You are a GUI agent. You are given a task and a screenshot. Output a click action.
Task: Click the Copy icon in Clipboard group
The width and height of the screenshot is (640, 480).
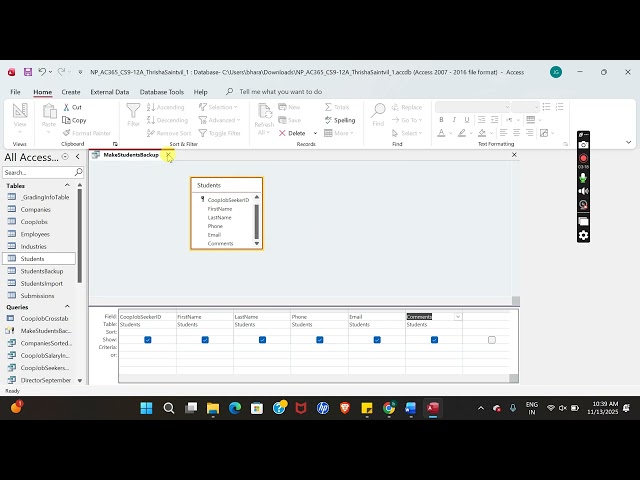[65, 120]
